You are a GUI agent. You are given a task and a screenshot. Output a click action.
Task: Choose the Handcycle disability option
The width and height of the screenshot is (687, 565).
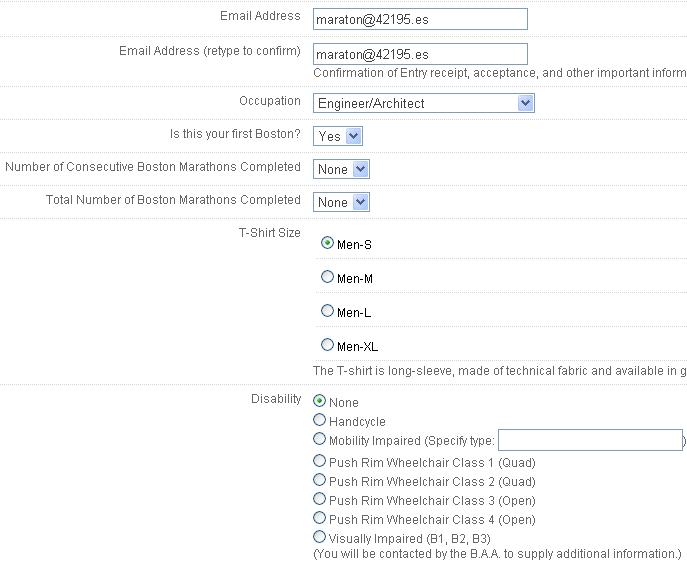pos(320,420)
